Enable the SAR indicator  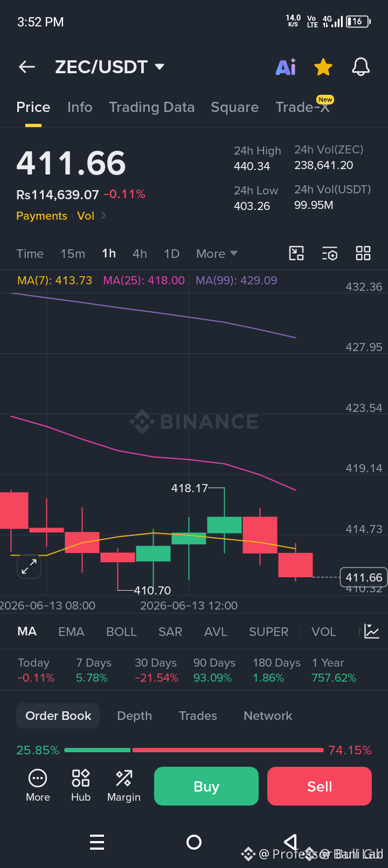pyautogui.click(x=170, y=632)
